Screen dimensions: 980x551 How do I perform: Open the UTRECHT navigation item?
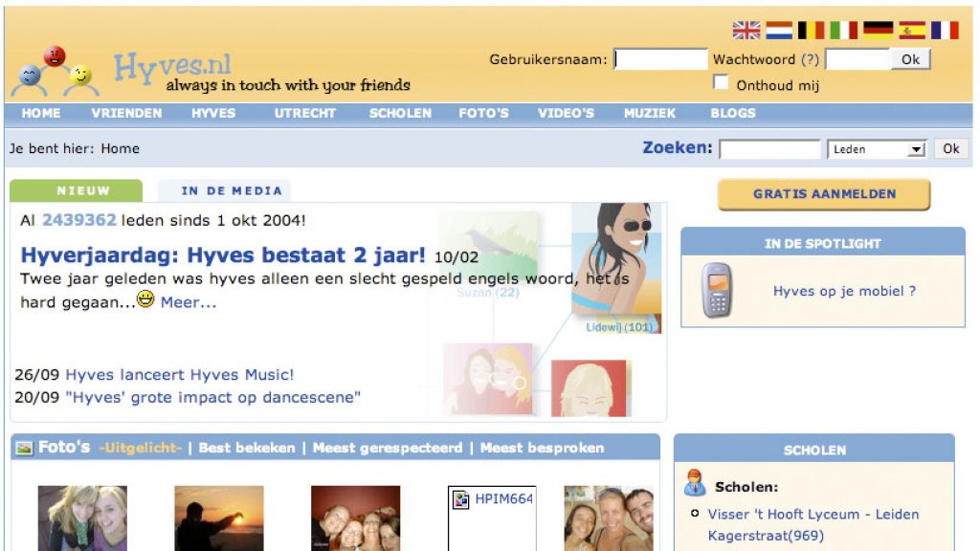(305, 113)
